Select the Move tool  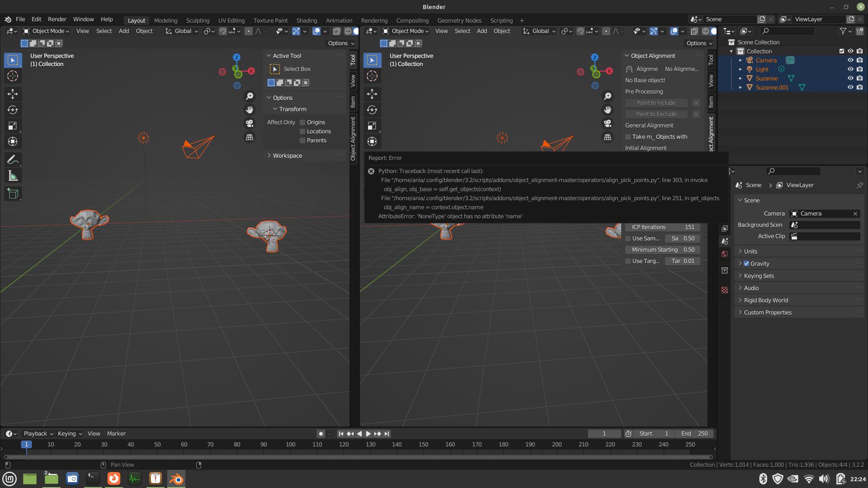coord(13,94)
